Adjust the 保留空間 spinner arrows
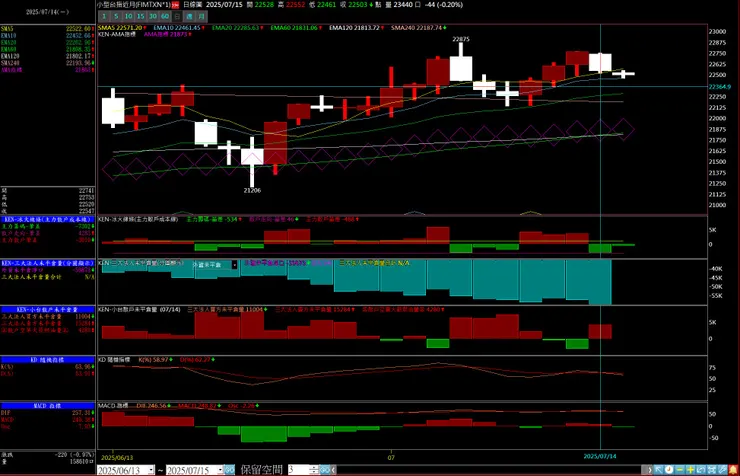 314,470
